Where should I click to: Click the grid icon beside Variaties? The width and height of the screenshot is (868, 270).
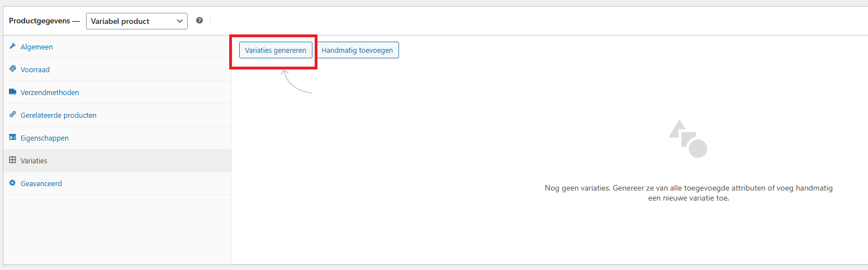coord(13,161)
